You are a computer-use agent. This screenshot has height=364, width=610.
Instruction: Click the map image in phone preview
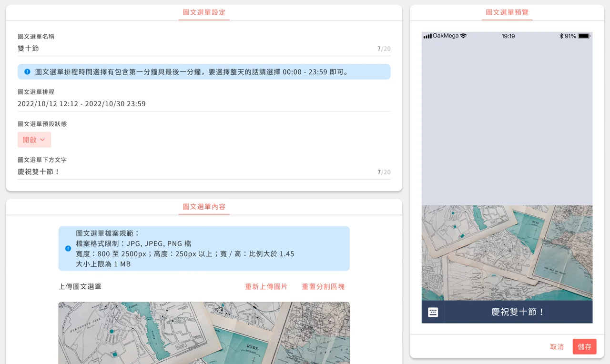(x=507, y=253)
